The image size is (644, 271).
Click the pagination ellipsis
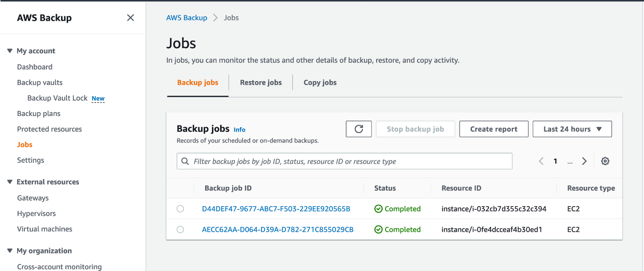click(570, 161)
